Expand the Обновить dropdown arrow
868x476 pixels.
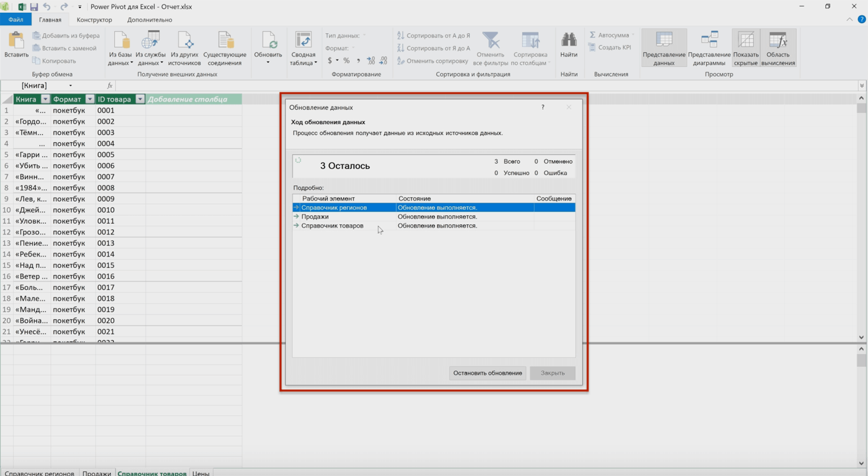[268, 63]
